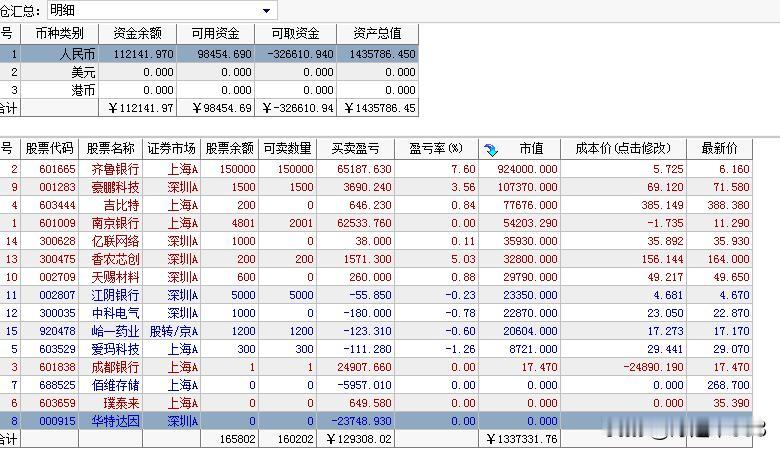The height and width of the screenshot is (452, 780).
Task: Select 南京银行 stock row
Action: tap(376, 223)
